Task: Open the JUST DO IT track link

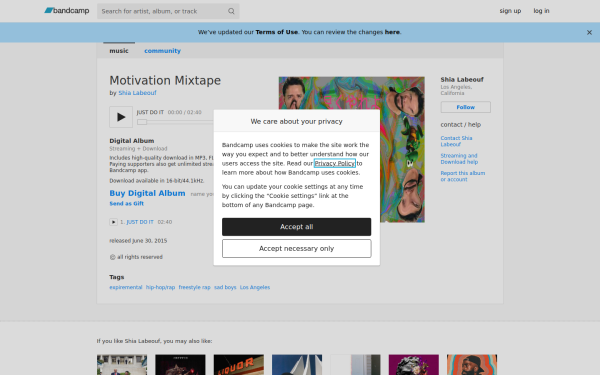Action: click(x=140, y=222)
